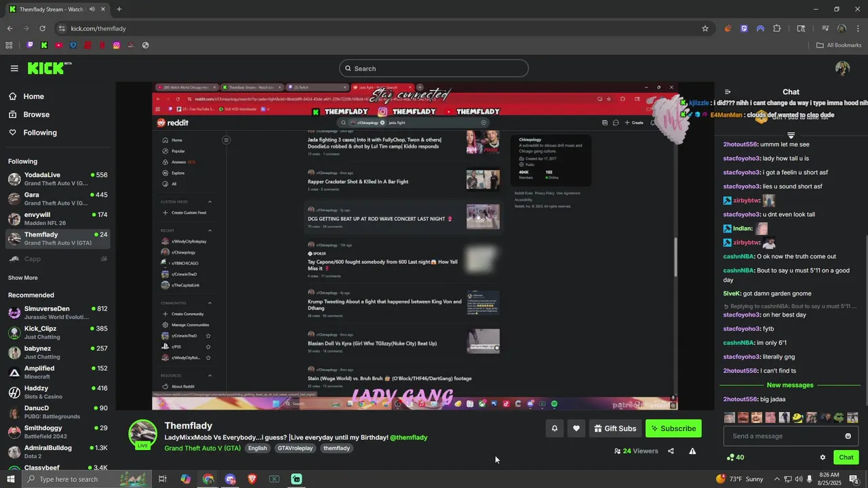Open All Bookmarks folder
Image resolution: width=868 pixels, height=488 pixels.
pyautogui.click(x=839, y=45)
